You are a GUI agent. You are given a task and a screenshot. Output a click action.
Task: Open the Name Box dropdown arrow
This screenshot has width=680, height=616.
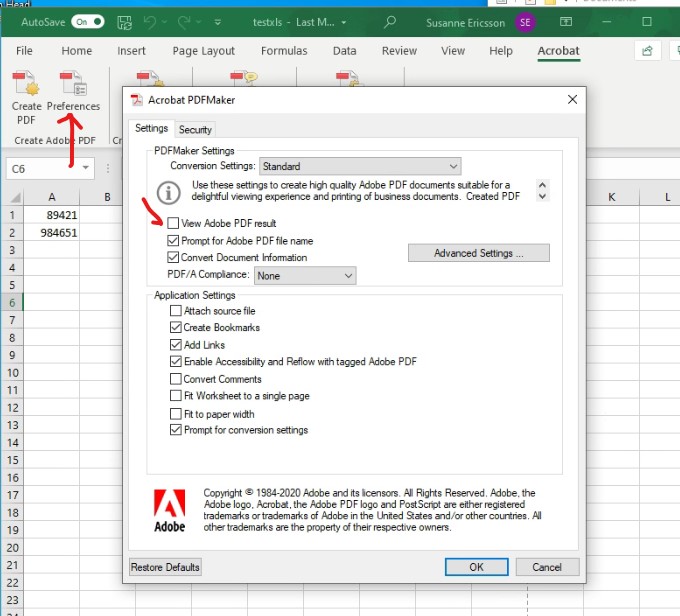[x=86, y=169]
